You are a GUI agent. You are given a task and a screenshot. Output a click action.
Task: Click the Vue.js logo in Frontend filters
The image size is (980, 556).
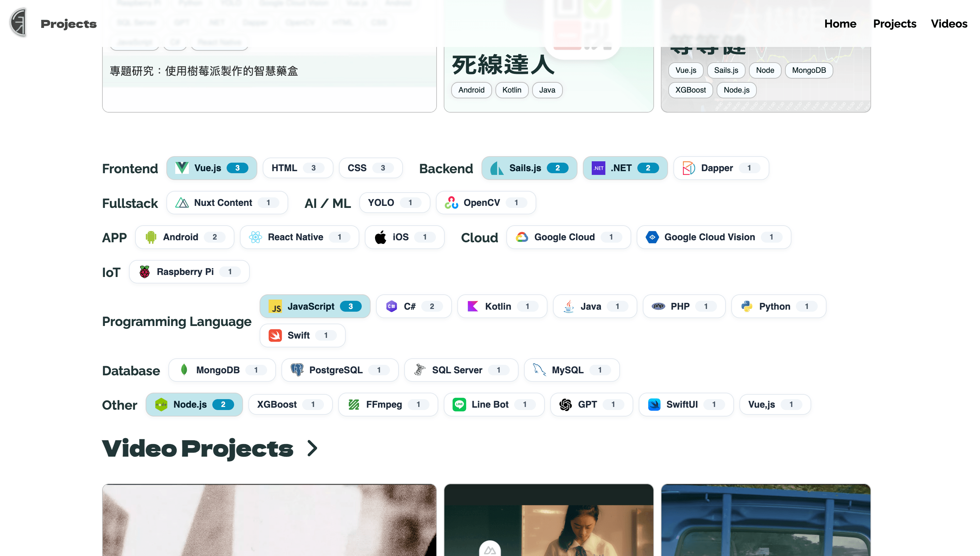182,168
